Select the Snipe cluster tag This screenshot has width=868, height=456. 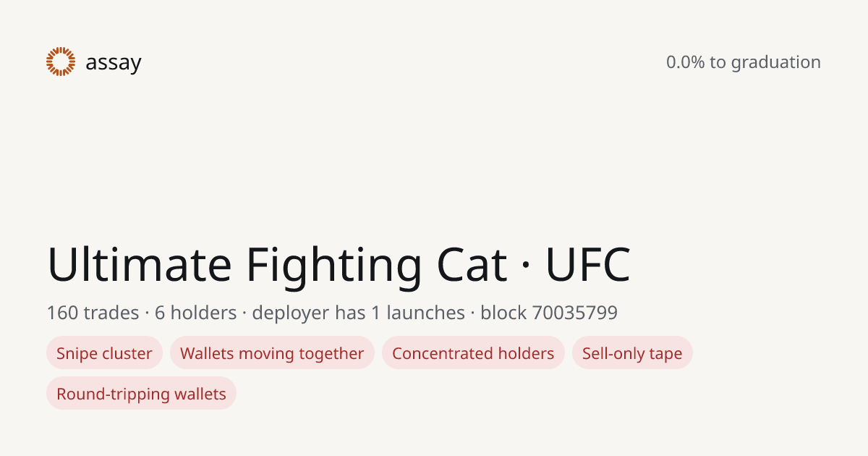coord(105,353)
